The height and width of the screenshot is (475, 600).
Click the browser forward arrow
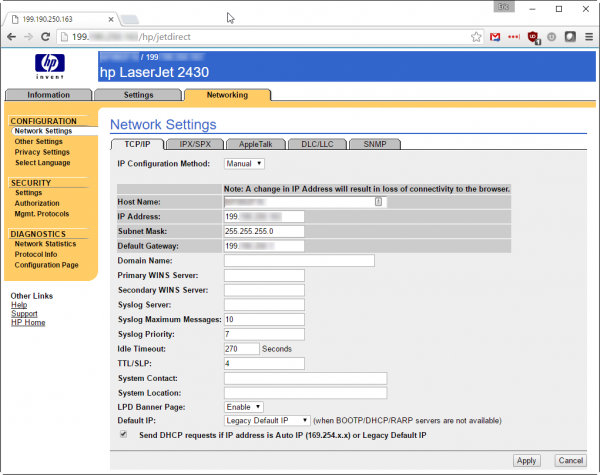coord(28,37)
